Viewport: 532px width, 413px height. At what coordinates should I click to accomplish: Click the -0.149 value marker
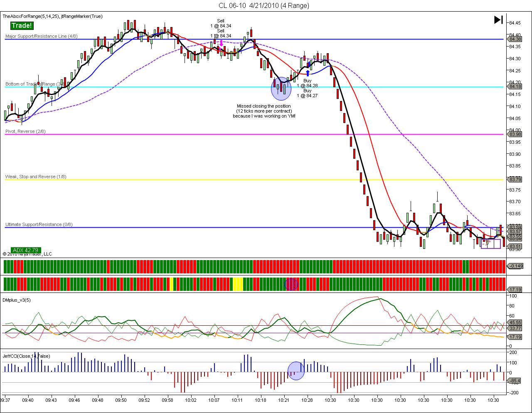point(516,266)
